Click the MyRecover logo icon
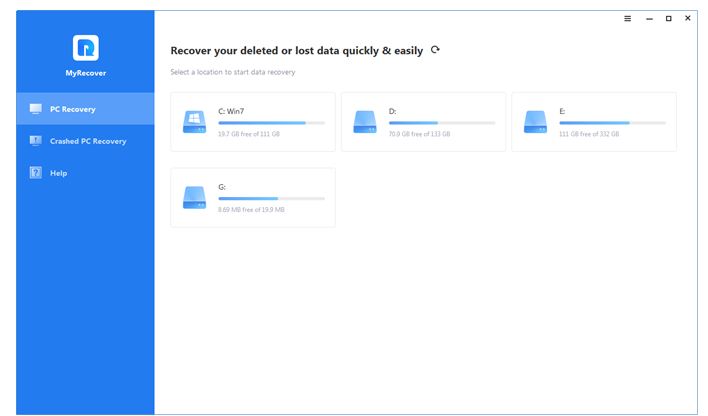Image resolution: width=708 pixels, height=416 pixels. (x=85, y=47)
